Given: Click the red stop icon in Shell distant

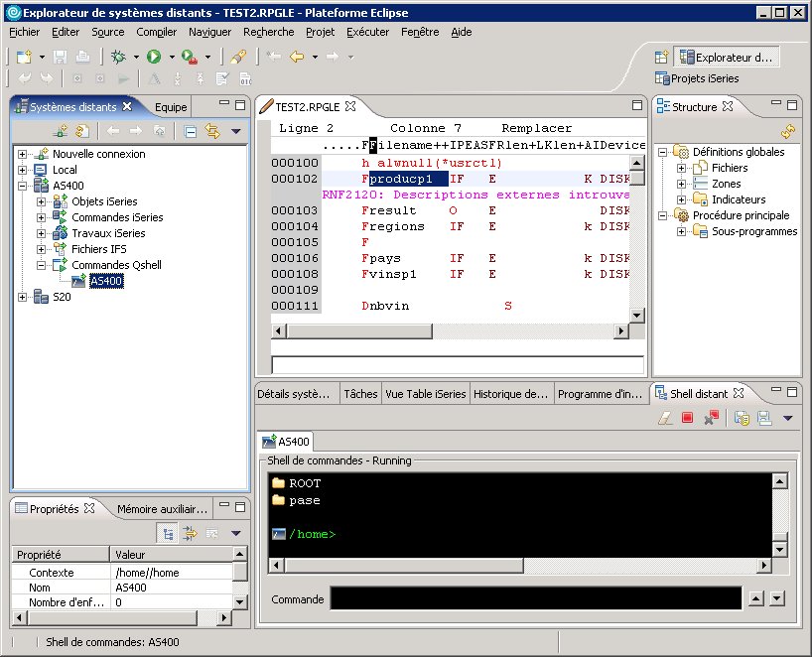Looking at the screenshot, I should [x=687, y=418].
